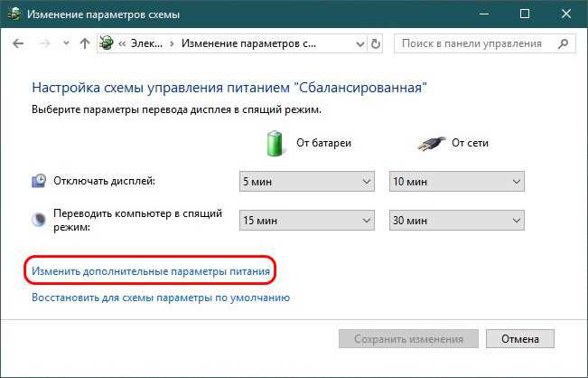This screenshot has height=378, width=588.
Task: Click the forward navigation arrow
Action: [44, 44]
